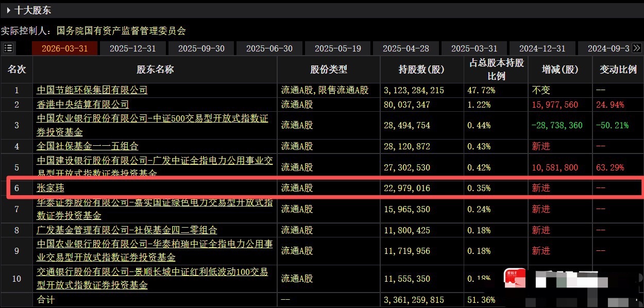Image resolution: width=644 pixels, height=308 pixels.
Task: Click the 十大股东 section title
Action: [33, 10]
